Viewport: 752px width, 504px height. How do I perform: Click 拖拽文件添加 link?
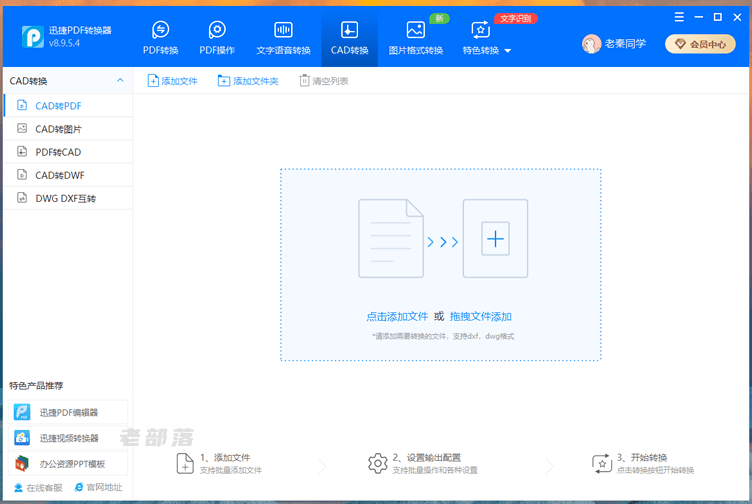(481, 316)
